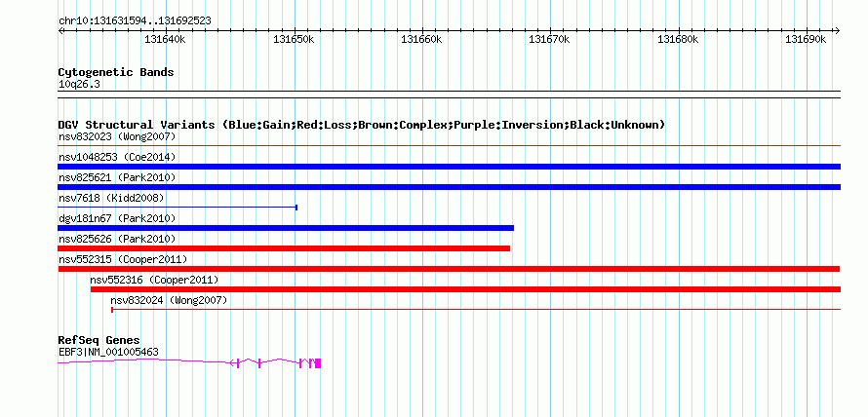Click the nsv1048253 (Coe2014) label
868x417 pixels.
[x=117, y=157]
